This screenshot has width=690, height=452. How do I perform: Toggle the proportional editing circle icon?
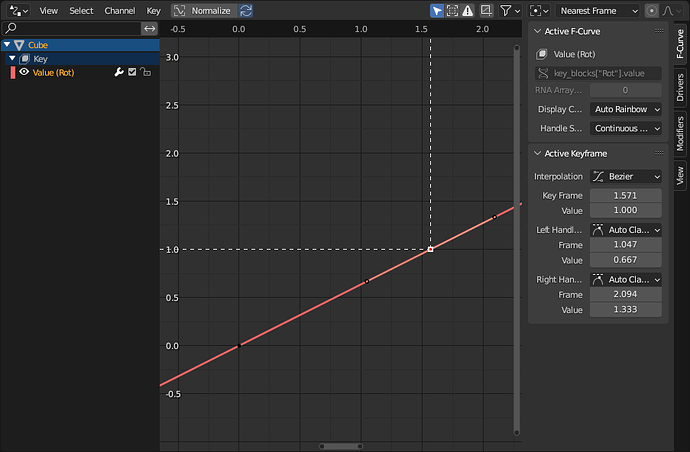point(651,11)
